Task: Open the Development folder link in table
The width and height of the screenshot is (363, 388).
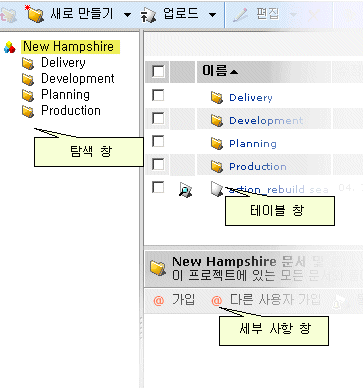Action: 266,121
